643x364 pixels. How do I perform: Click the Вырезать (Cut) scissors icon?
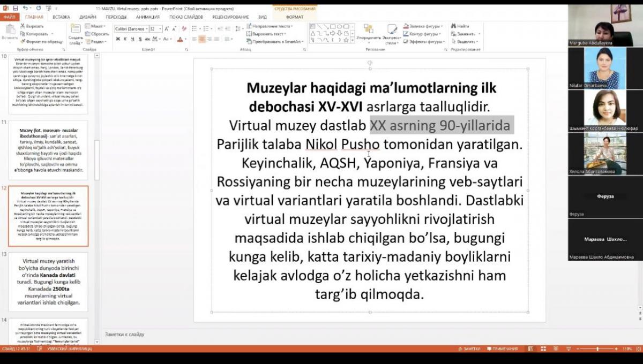coord(23,26)
